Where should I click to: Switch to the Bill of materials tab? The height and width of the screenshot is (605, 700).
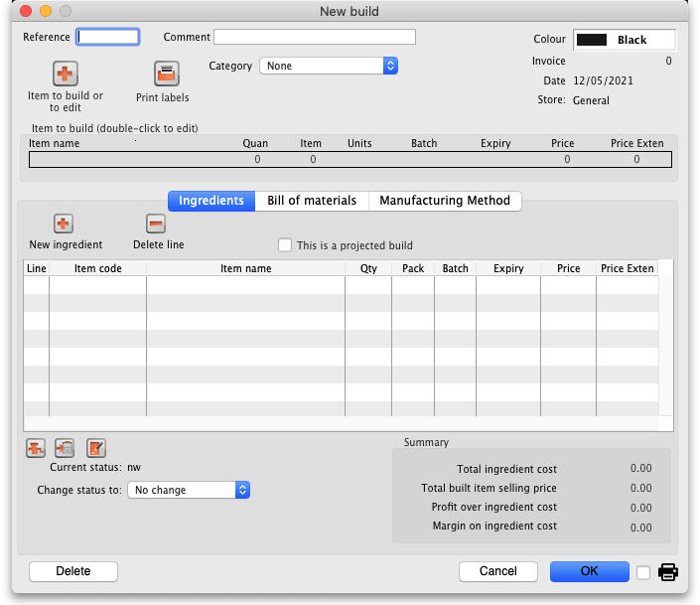[x=312, y=201]
